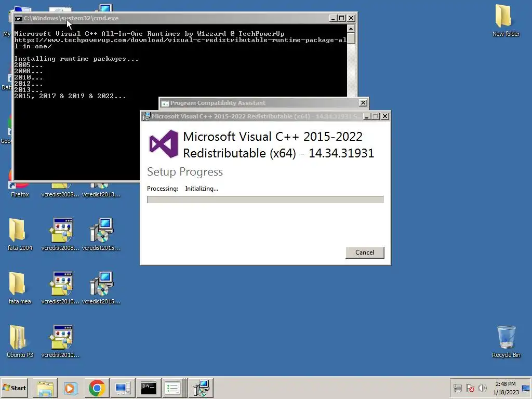This screenshot has width=532, height=399.
Task: Click the C:\Windows\system32\cmd.exe title text
Action: pos(71,18)
